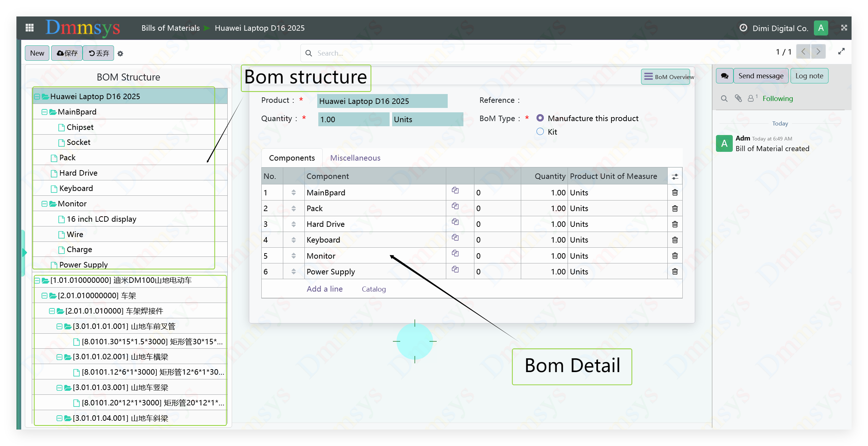Image resolution: width=868 pixels, height=446 pixels.
Task: Click copy icon in Keyboard row
Action: (x=455, y=237)
